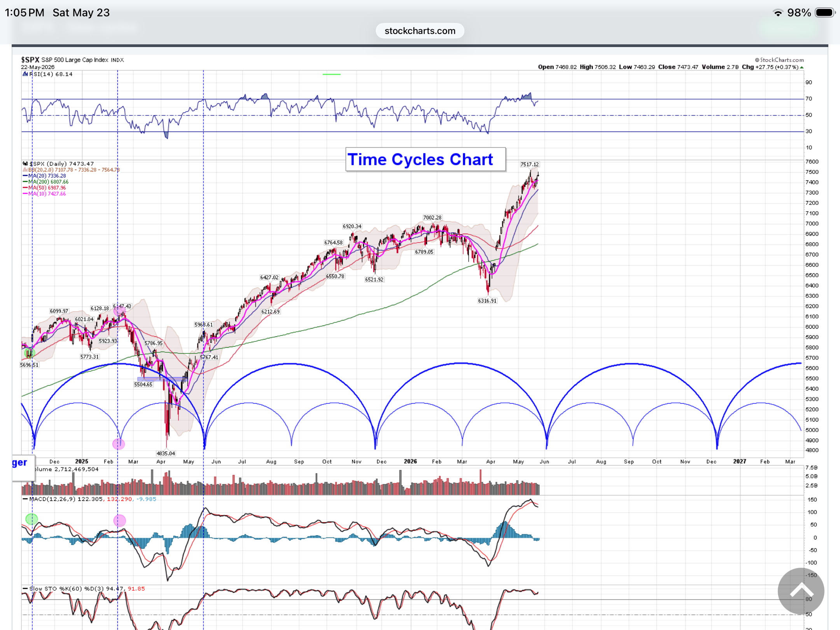Click the green circle on the MACD panel
The height and width of the screenshot is (630, 840).
click(x=31, y=519)
